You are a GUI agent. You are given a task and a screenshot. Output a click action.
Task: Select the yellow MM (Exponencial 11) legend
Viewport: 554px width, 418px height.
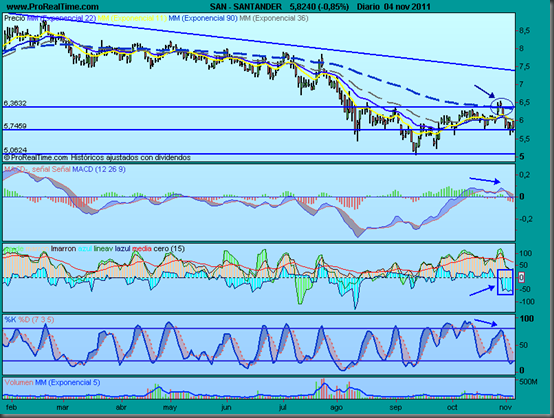coord(132,18)
